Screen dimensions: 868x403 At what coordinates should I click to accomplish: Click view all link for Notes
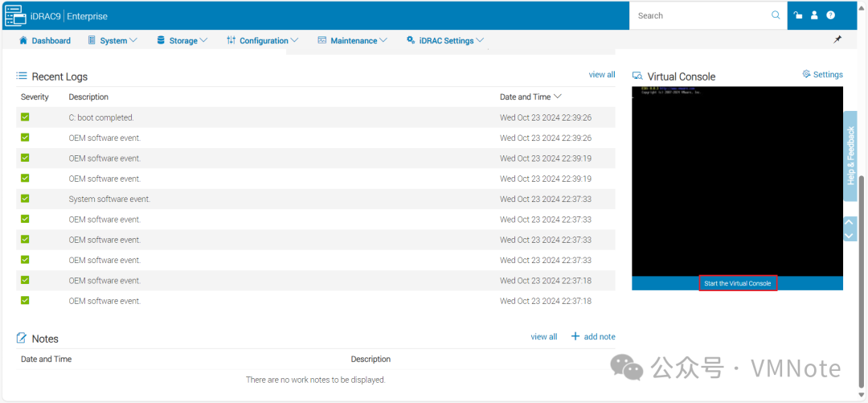coord(543,336)
